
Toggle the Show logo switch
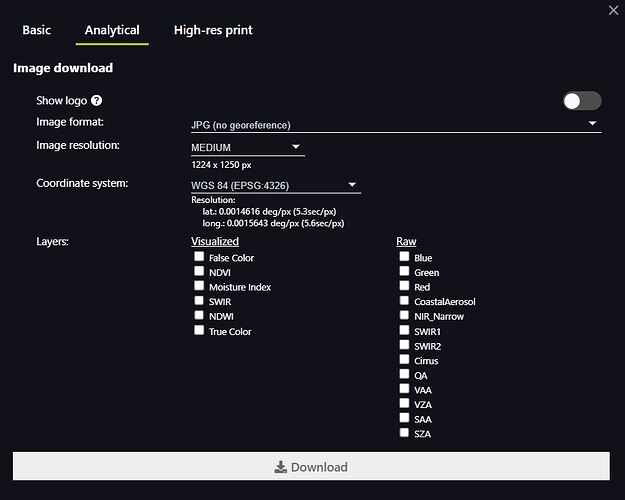(582, 101)
